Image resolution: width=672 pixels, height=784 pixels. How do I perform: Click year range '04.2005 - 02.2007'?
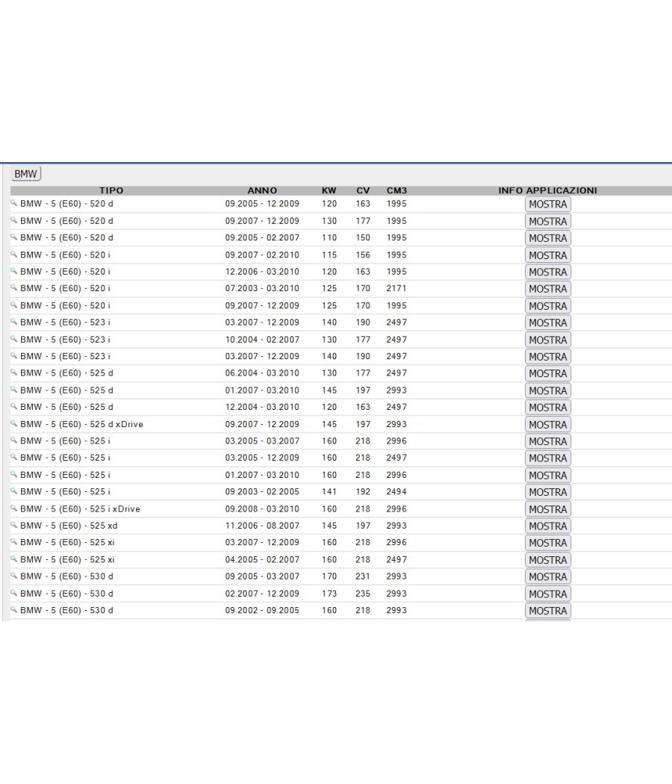pyautogui.click(x=262, y=559)
